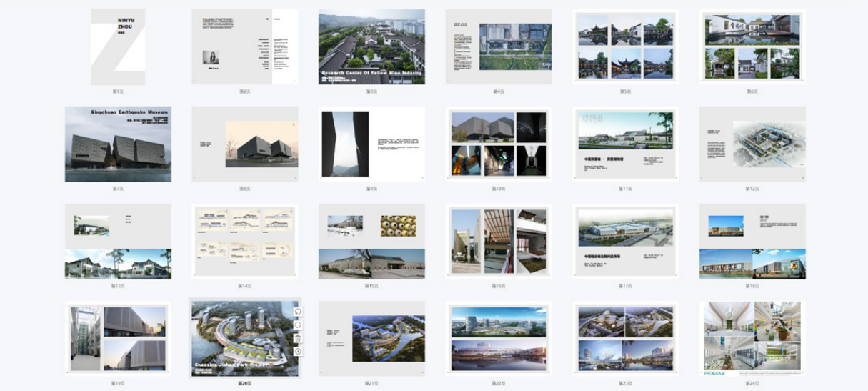Viewport: 868px width, 391px height.
Task: Click the '第12页' page label
Action: (x=752, y=189)
